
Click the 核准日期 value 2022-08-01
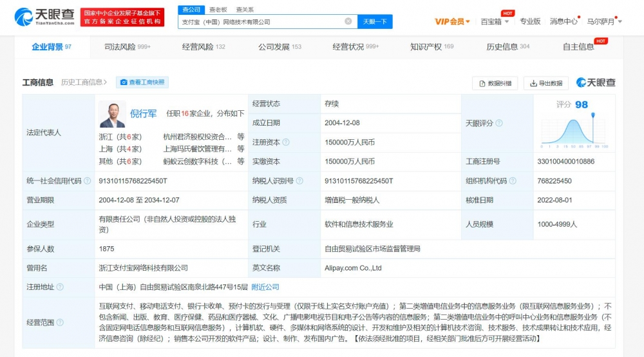click(555, 200)
